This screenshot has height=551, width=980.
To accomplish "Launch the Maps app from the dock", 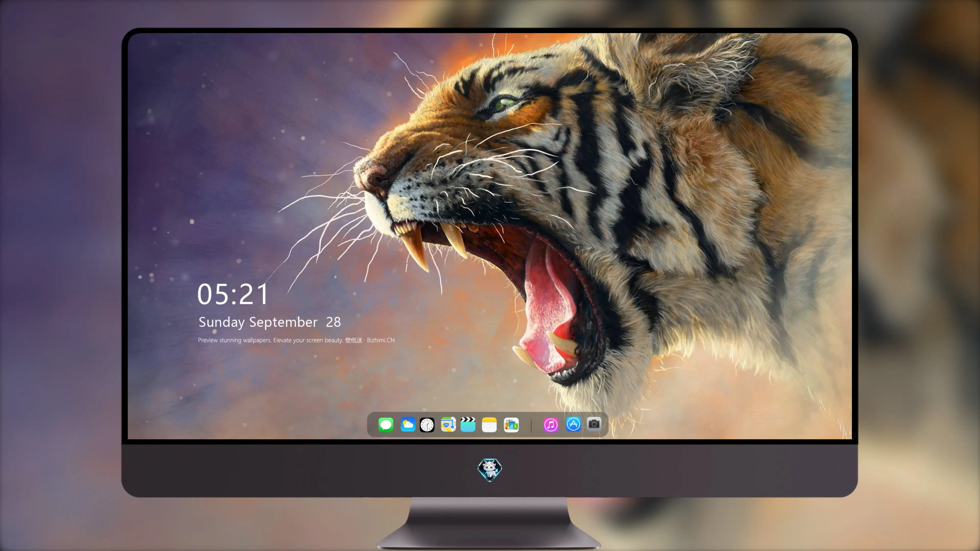I will tap(448, 424).
